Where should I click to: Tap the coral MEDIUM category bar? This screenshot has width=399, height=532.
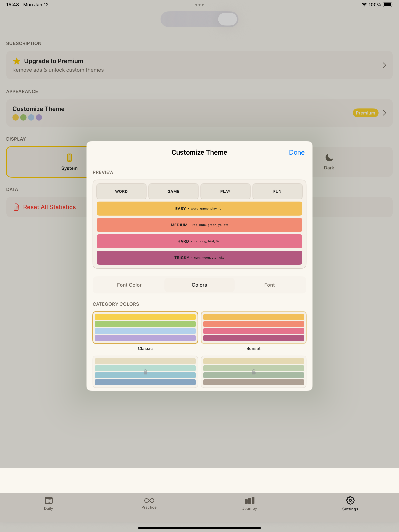tap(199, 225)
